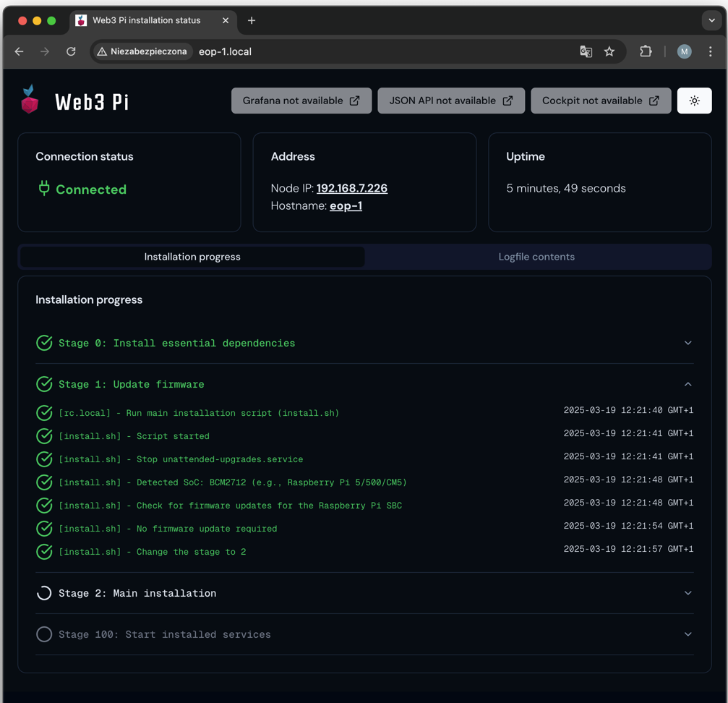Viewport: 728px width, 703px height.
Task: Click the timestamp 2025-03-19 12:21:40 GMT+1
Action: (628, 410)
